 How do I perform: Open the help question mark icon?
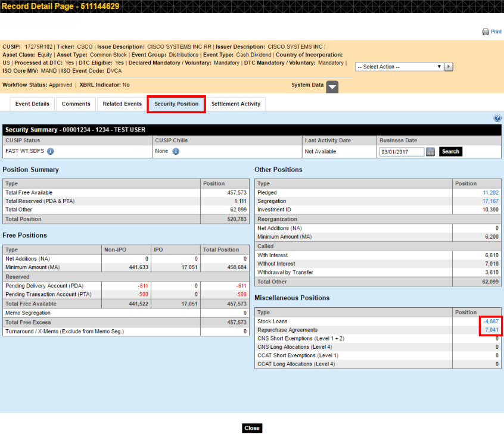[x=497, y=118]
